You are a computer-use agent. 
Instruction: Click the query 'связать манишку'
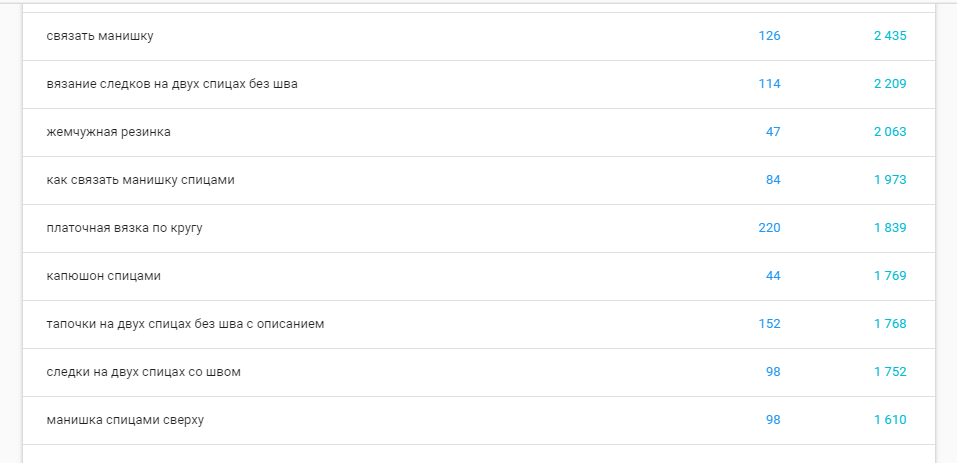(x=100, y=36)
